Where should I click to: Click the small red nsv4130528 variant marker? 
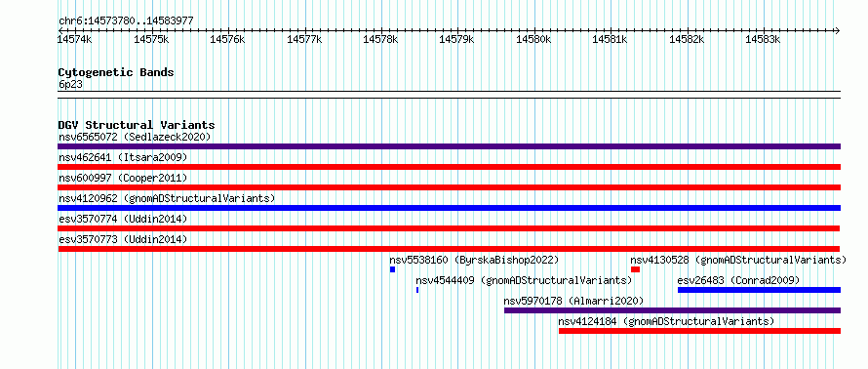point(636,269)
